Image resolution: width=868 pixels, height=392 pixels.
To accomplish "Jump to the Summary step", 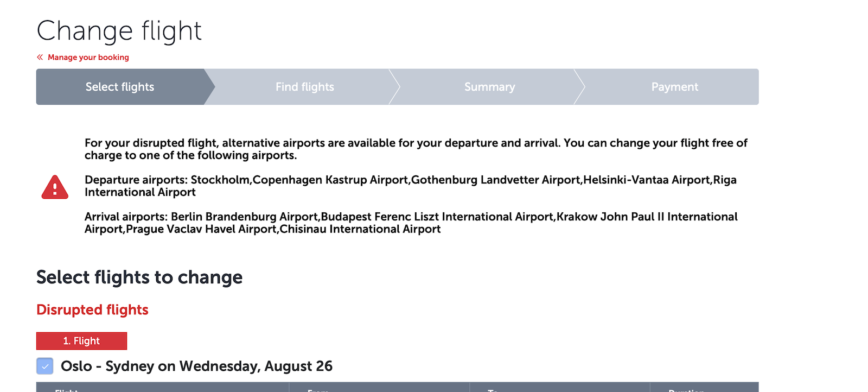I will tap(489, 87).
